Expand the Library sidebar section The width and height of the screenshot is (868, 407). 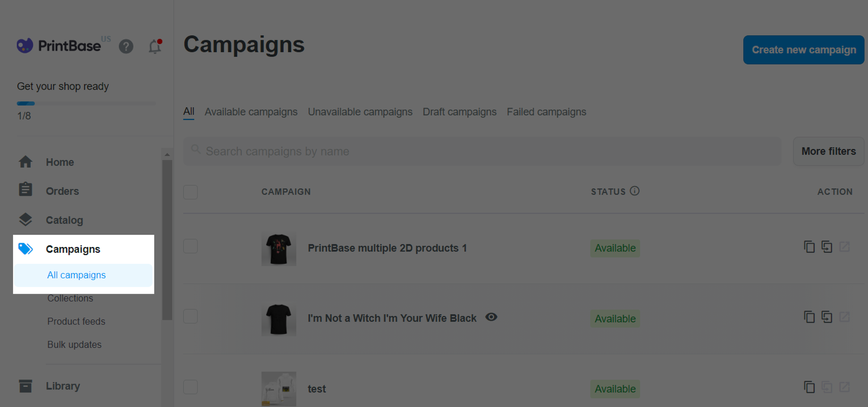[63, 386]
